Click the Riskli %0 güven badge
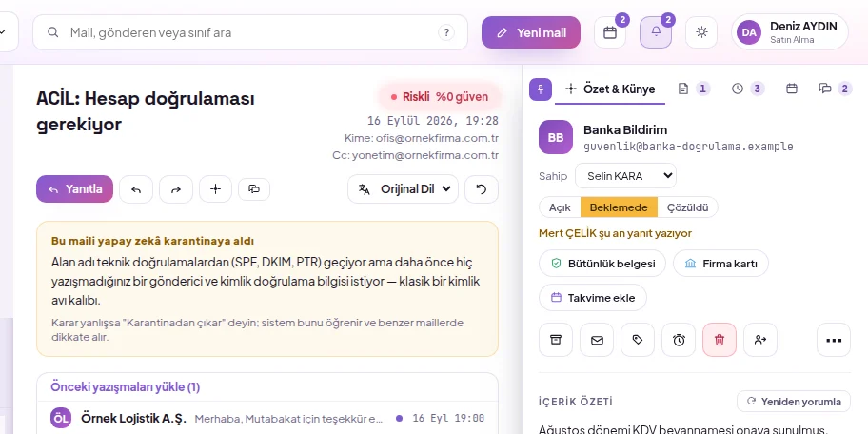868x434 pixels. click(x=440, y=97)
